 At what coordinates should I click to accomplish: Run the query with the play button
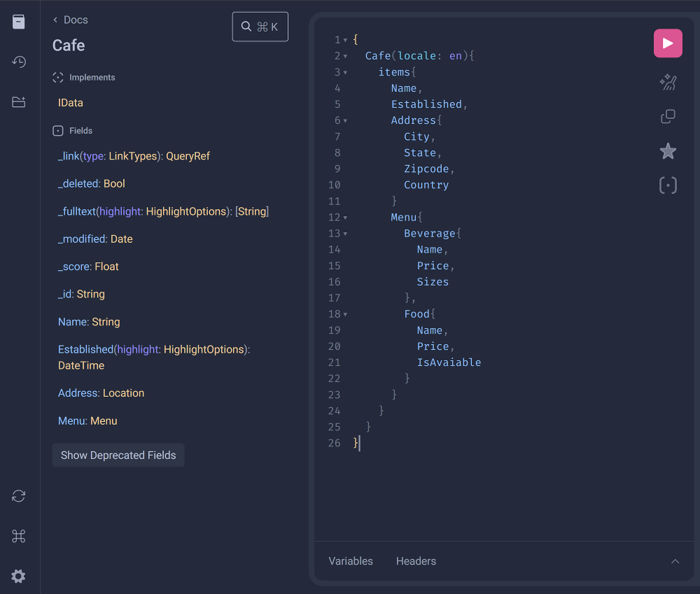click(668, 43)
